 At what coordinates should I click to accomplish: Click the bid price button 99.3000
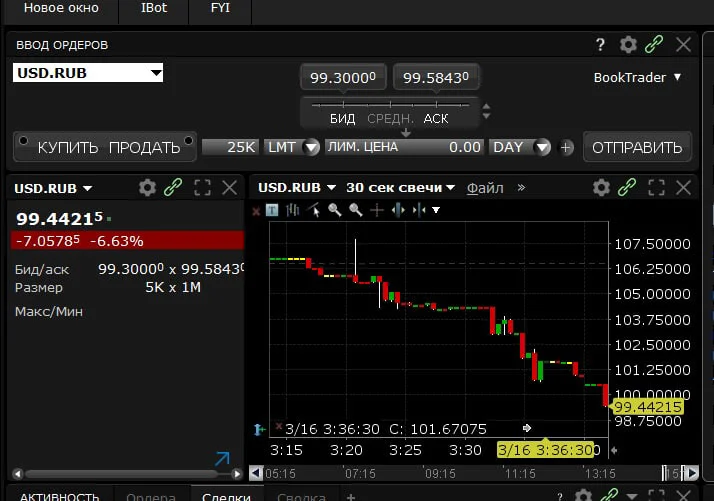(343, 77)
